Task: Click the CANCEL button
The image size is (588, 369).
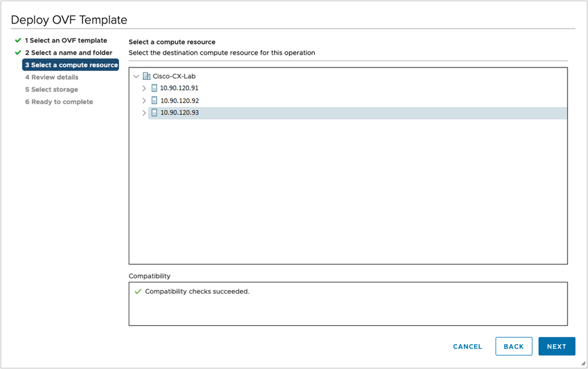Action: click(x=467, y=347)
